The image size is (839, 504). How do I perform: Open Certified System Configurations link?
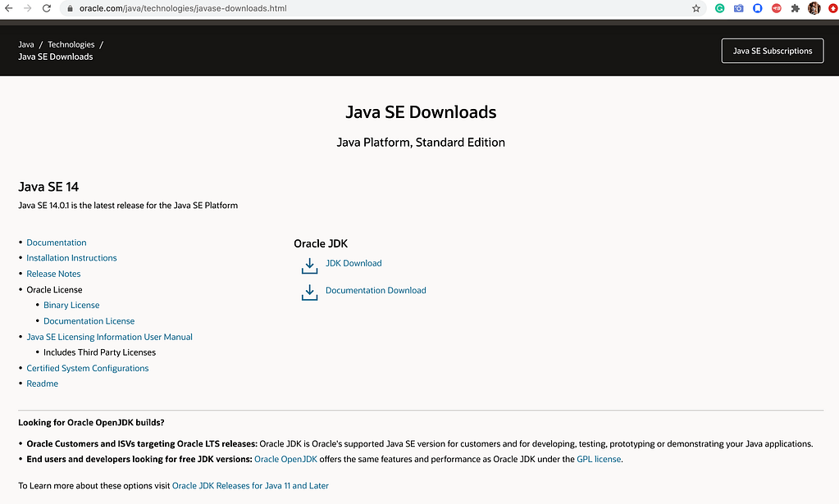pyautogui.click(x=88, y=368)
